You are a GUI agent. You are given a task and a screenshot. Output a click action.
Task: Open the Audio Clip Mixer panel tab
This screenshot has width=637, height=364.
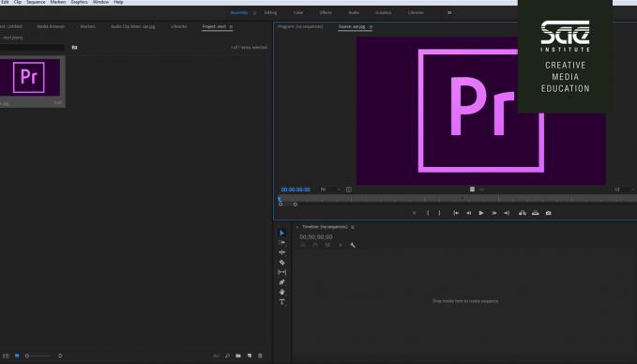pos(133,26)
